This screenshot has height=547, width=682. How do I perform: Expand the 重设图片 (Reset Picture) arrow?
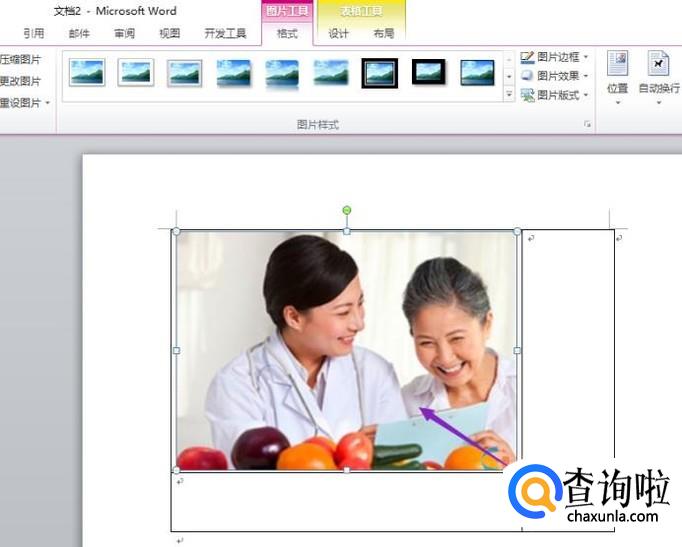(x=47, y=103)
